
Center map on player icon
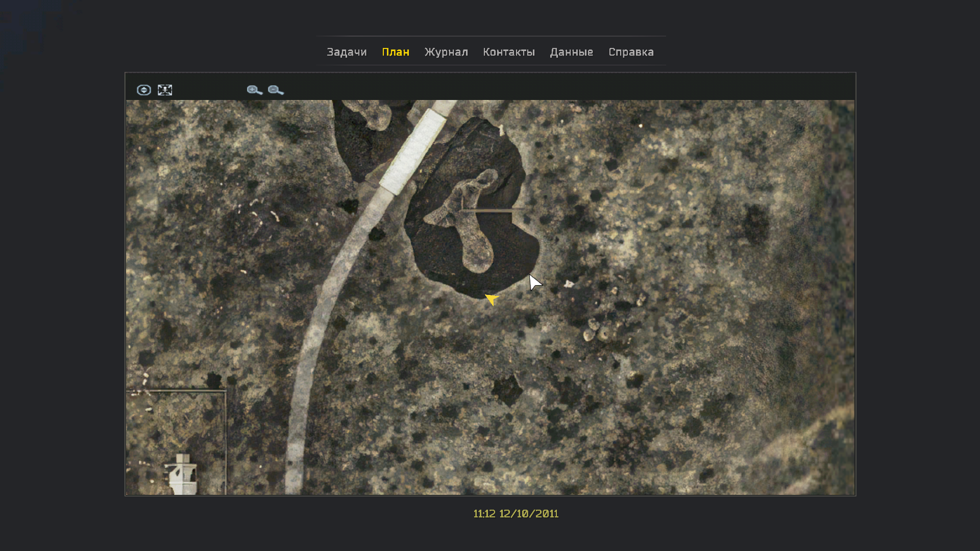click(x=165, y=90)
